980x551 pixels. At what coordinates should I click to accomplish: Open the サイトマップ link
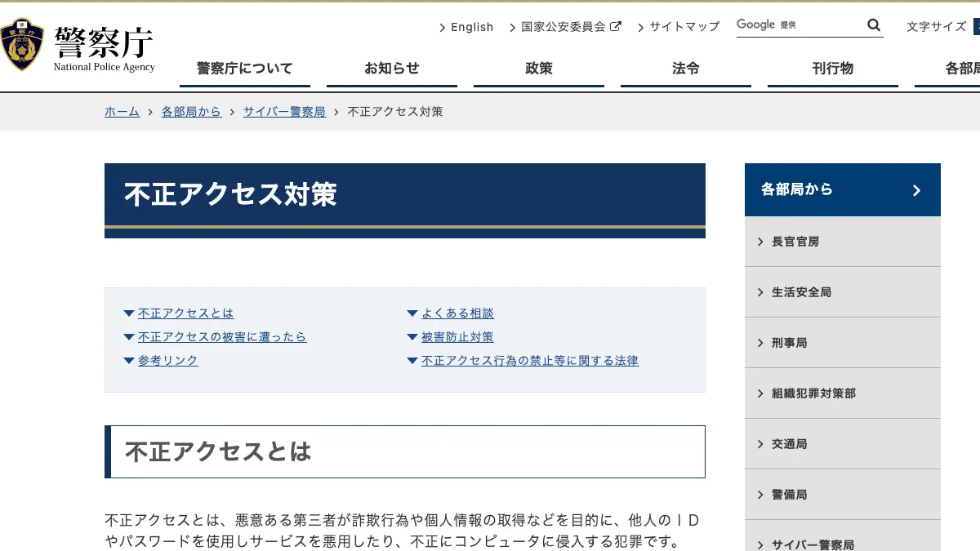[684, 27]
